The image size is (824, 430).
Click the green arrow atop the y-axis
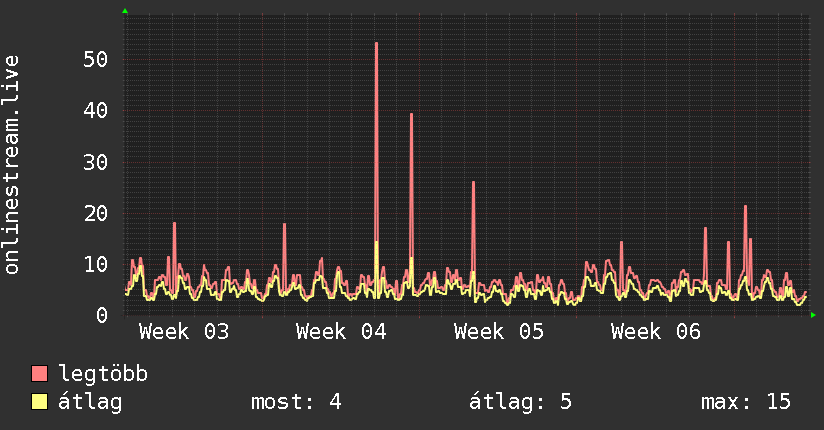(125, 11)
